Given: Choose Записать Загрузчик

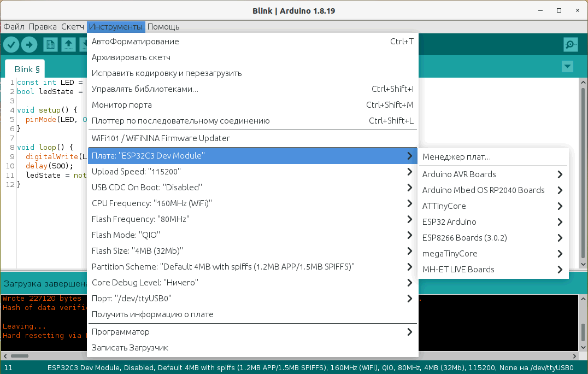Looking at the screenshot, I should point(253,348).
